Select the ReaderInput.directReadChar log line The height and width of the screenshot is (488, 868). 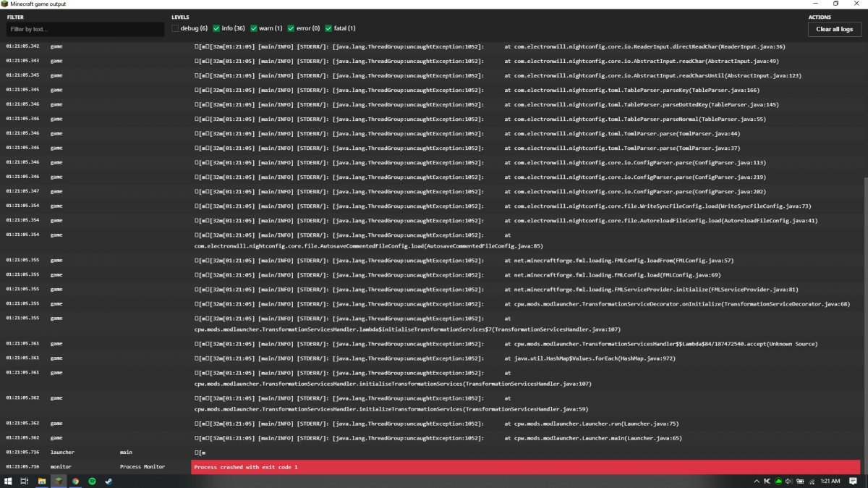click(430, 46)
